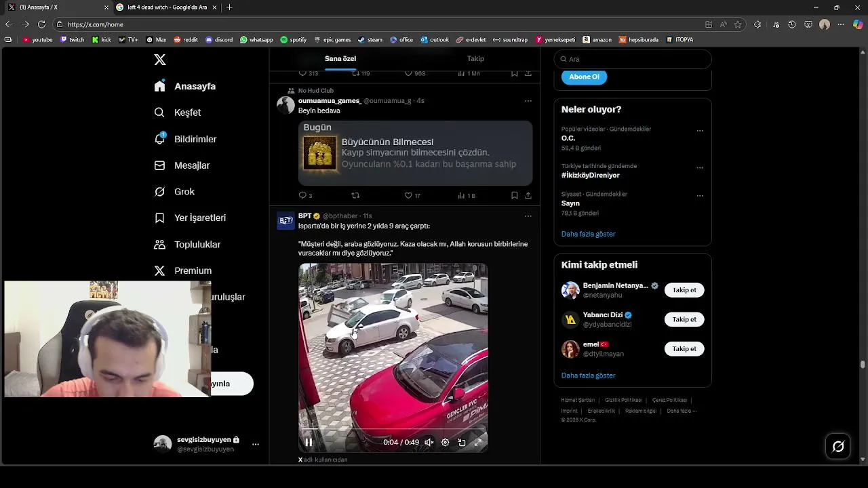
Task: Open the BPT profile avatar
Action: tap(285, 221)
